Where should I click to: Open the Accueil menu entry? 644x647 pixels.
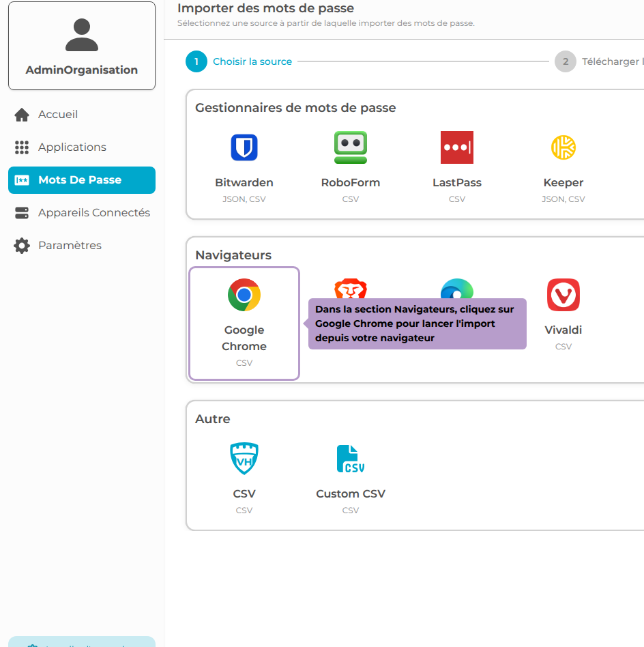pos(82,115)
